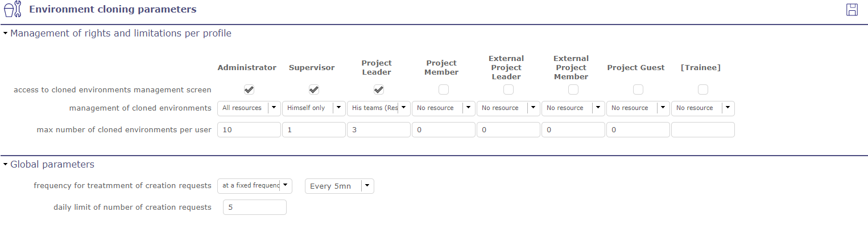The image size is (868, 232).
Task: Collapse the Global parameters section
Action: pyautogui.click(x=6, y=165)
